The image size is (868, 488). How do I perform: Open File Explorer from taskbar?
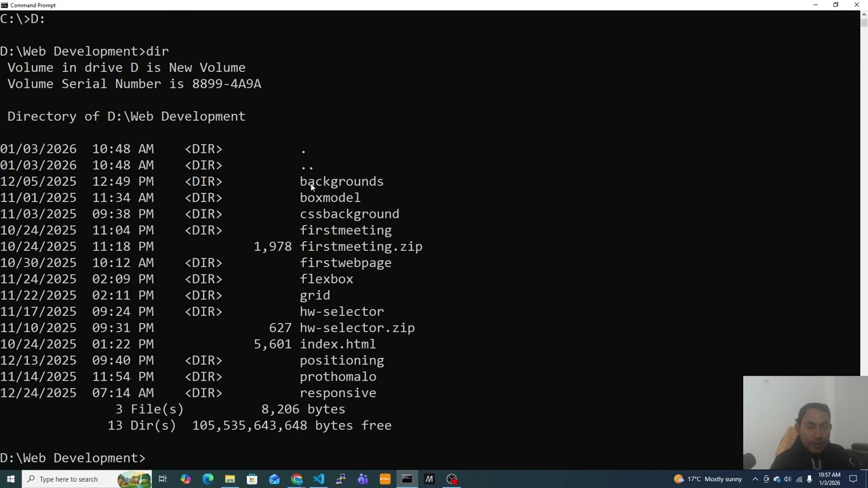click(230, 479)
